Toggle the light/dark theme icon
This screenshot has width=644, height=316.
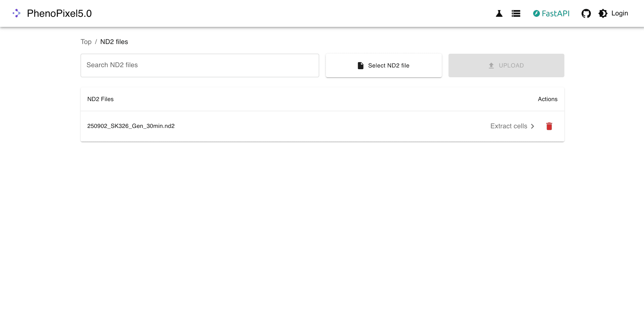(x=603, y=13)
